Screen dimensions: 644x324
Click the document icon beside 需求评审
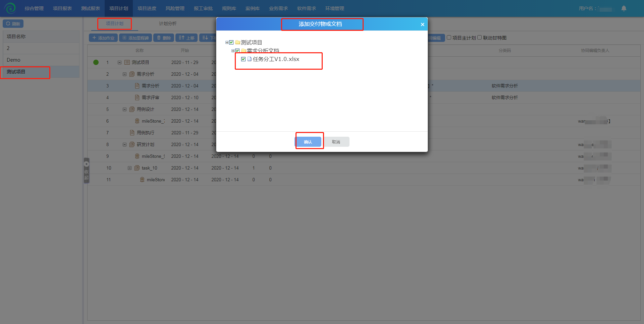point(137,98)
